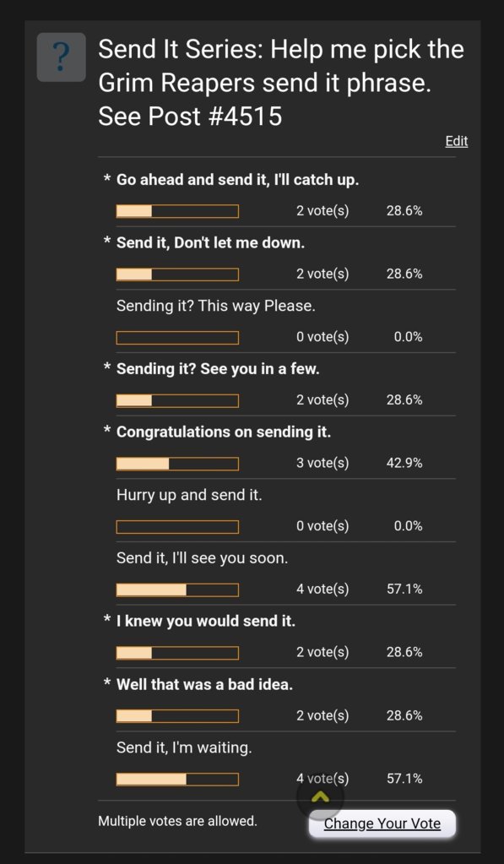Click the 3 vote(s) count label

(322, 463)
